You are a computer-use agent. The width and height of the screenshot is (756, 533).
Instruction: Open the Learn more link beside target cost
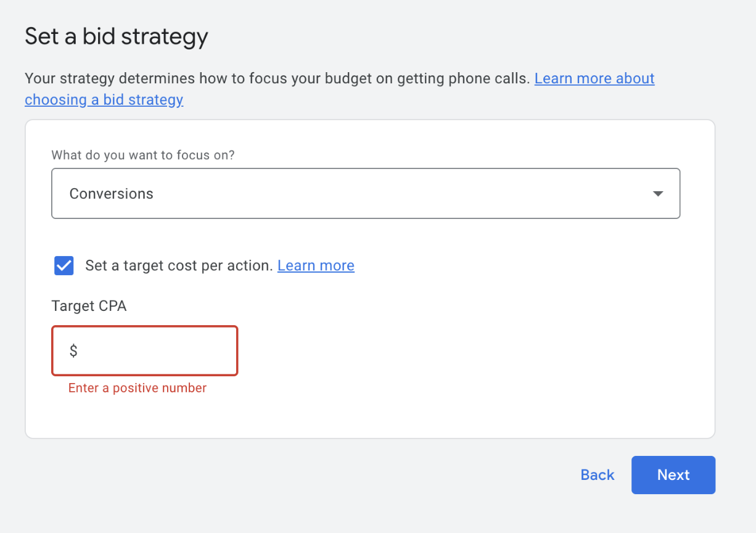(x=316, y=266)
